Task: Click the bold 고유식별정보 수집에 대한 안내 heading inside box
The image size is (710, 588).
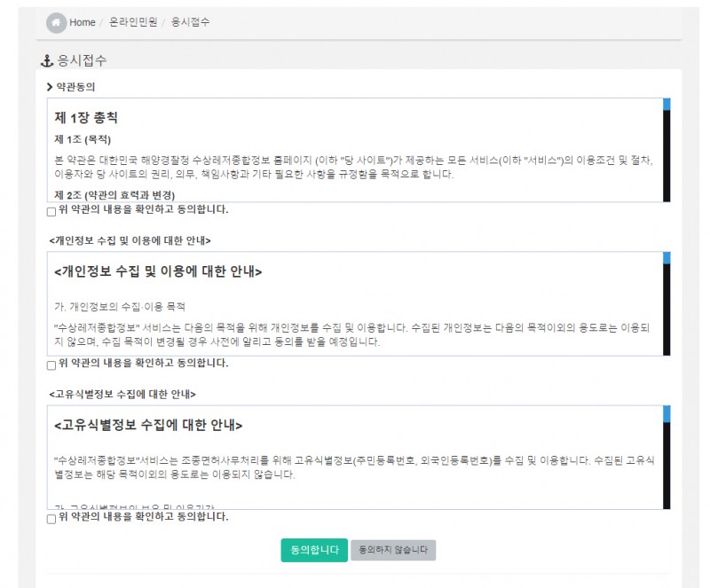Action: point(148,425)
